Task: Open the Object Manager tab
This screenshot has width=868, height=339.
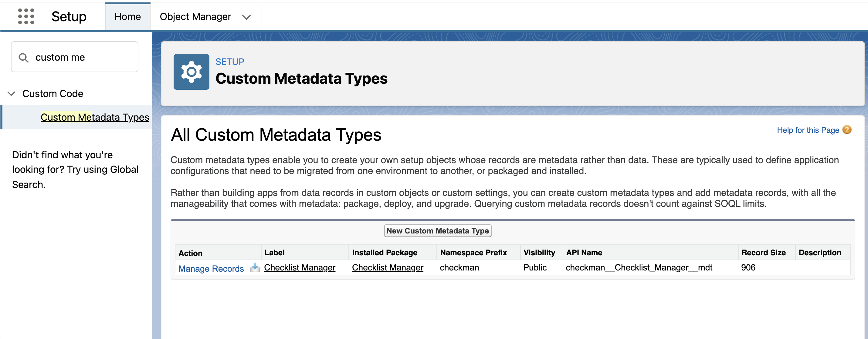Action: [x=195, y=16]
